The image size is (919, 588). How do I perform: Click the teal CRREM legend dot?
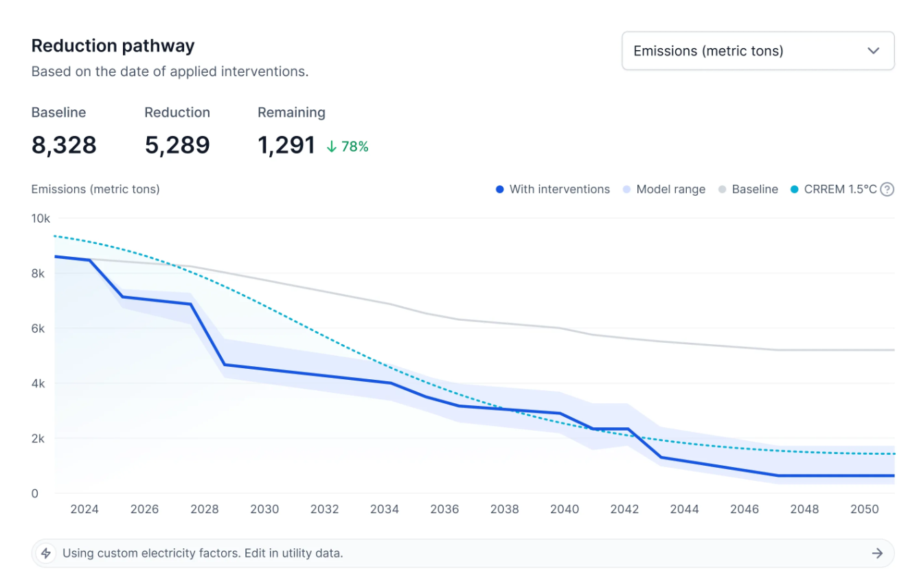(795, 190)
